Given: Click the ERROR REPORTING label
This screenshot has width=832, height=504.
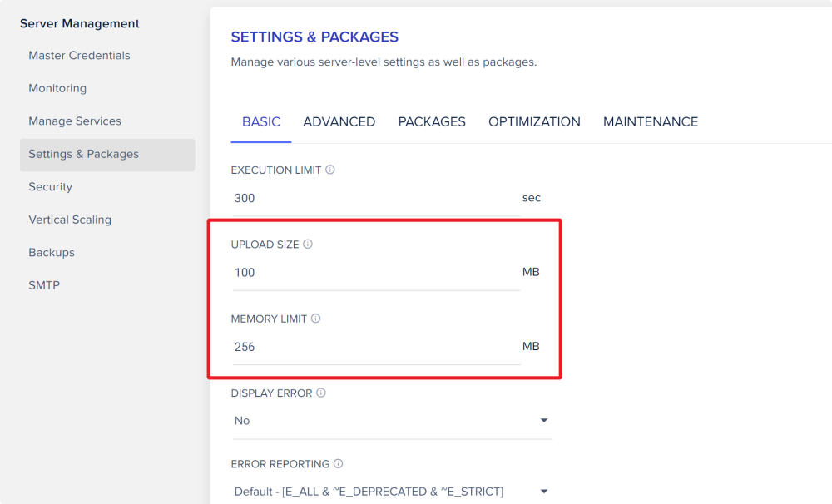Looking at the screenshot, I should (x=280, y=464).
